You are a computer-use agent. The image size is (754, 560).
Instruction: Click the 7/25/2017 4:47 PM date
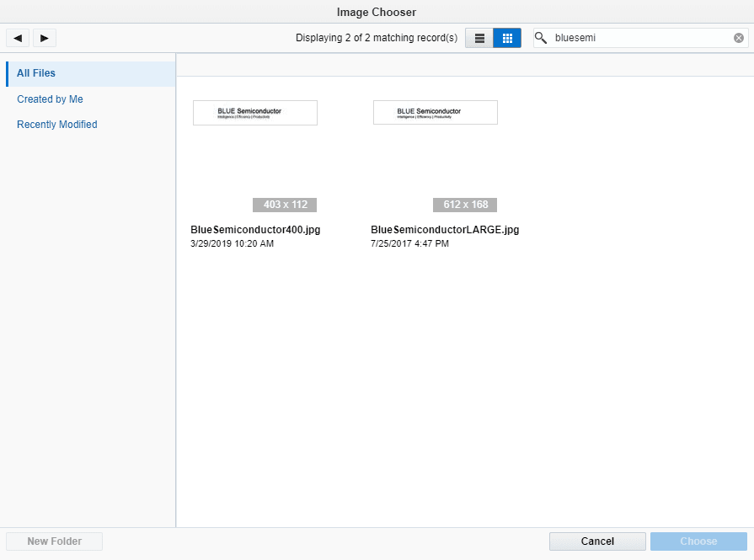pos(409,243)
